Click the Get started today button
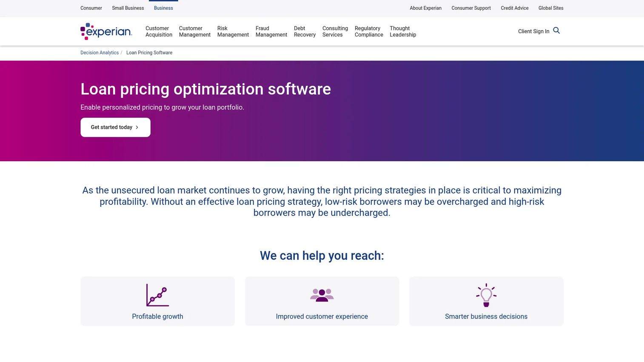 tap(115, 127)
